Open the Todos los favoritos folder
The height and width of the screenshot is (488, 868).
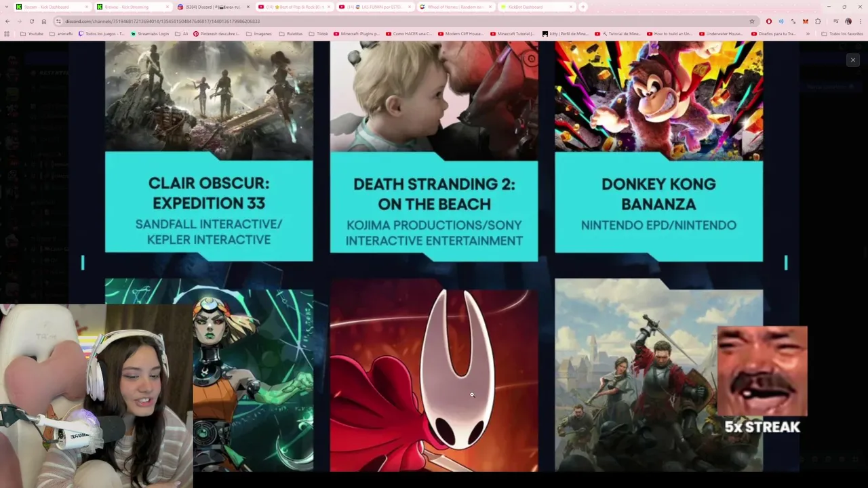pyautogui.click(x=842, y=33)
